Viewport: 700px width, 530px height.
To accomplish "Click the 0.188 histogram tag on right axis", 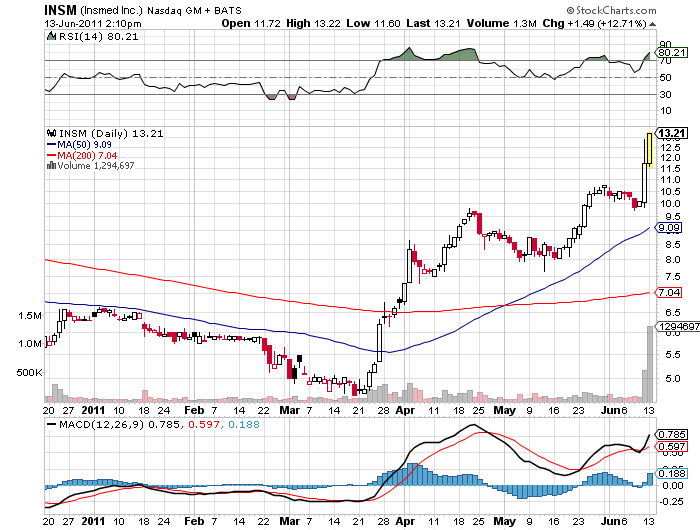I will (671, 473).
